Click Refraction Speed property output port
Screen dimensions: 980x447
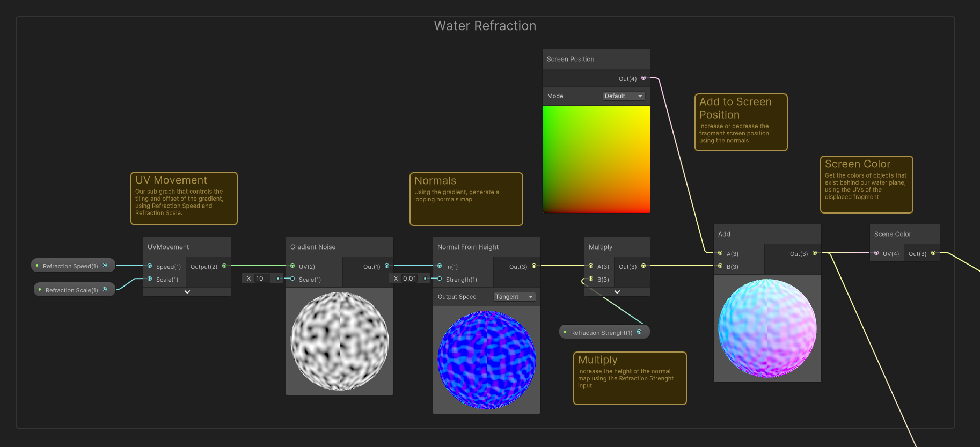pos(105,265)
